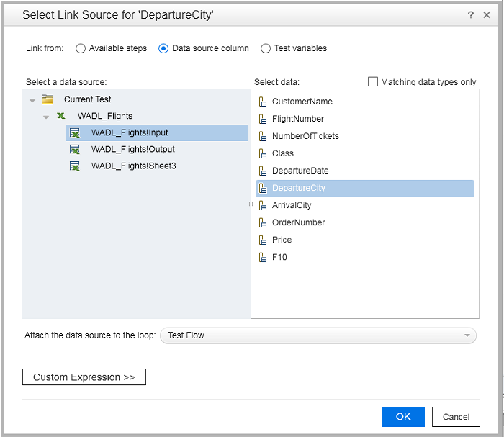This screenshot has width=504, height=437.
Task: Open the Custom Expression panel
Action: point(84,377)
